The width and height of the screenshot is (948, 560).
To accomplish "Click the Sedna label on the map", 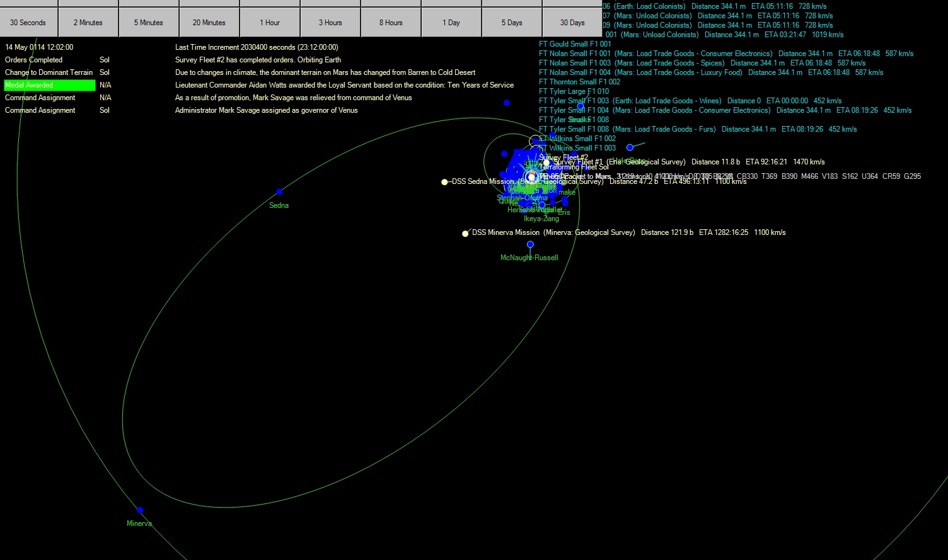I will [279, 205].
